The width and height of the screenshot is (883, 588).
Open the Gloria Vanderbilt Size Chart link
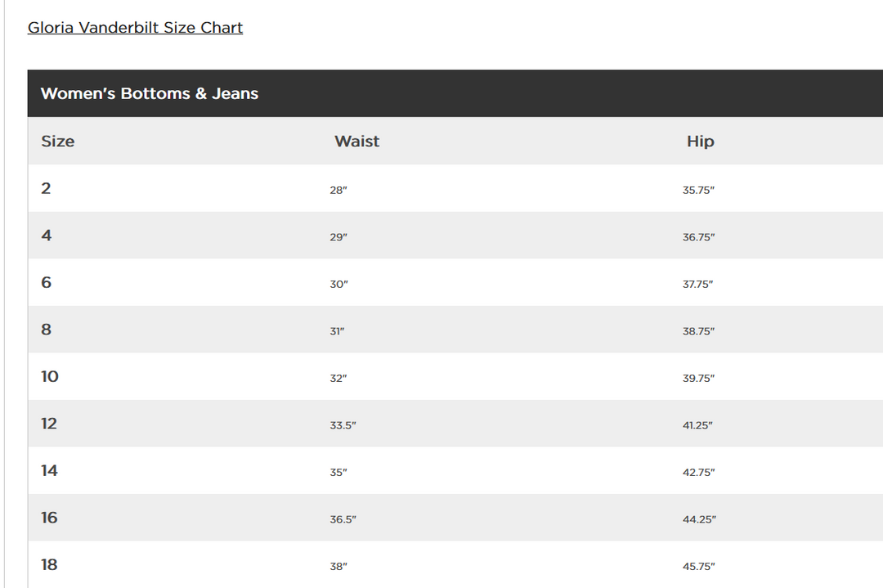[135, 28]
